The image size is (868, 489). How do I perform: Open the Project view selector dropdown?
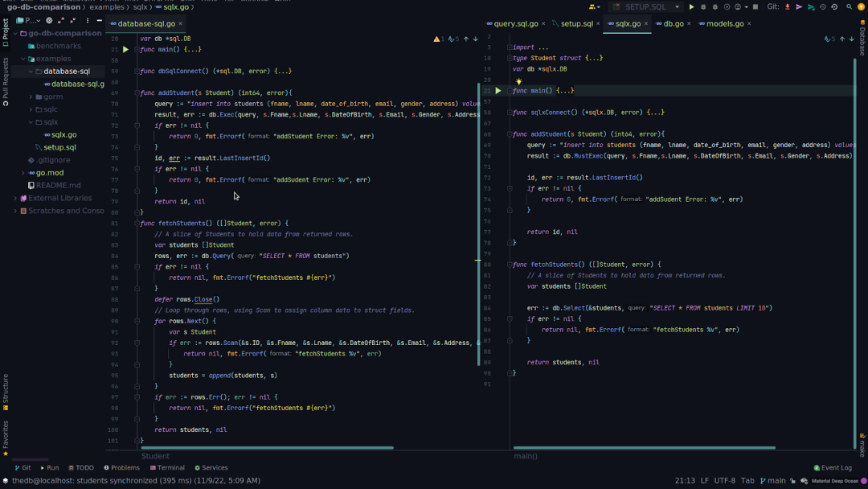click(x=29, y=20)
